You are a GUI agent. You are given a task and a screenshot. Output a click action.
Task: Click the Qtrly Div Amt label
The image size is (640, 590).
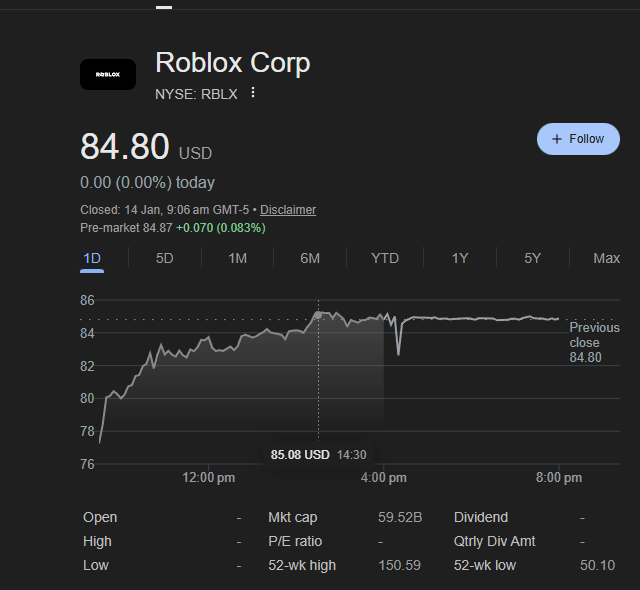494,541
